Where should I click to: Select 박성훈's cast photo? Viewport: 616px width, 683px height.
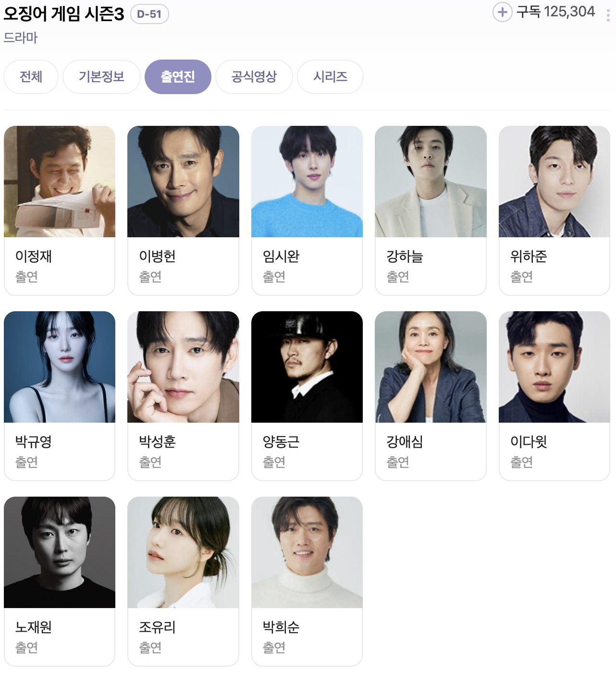(x=183, y=367)
